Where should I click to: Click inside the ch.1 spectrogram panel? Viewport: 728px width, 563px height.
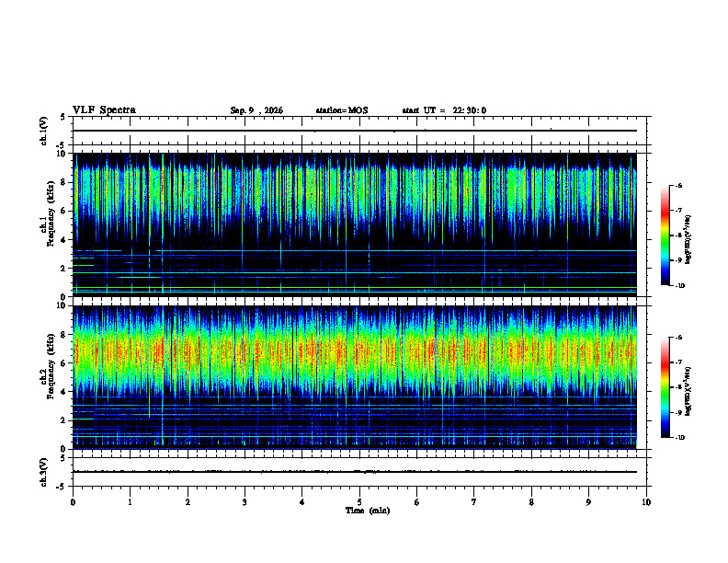[x=355, y=224]
